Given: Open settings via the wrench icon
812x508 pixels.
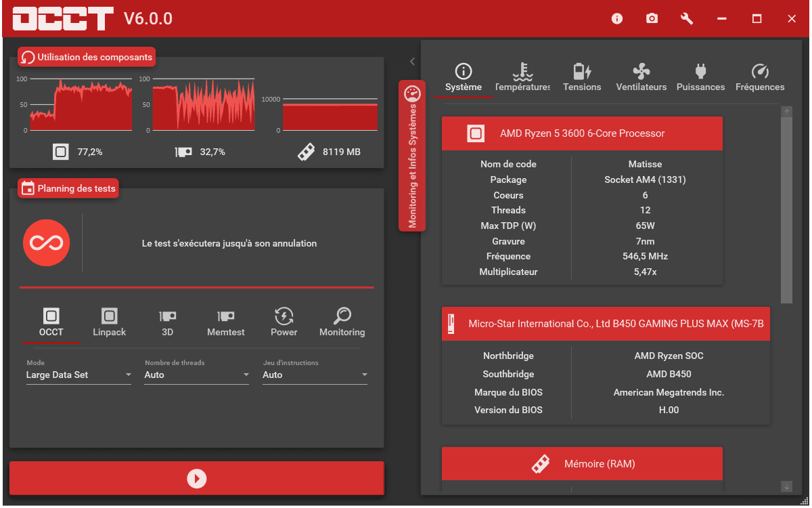Looking at the screenshot, I should coord(687,19).
